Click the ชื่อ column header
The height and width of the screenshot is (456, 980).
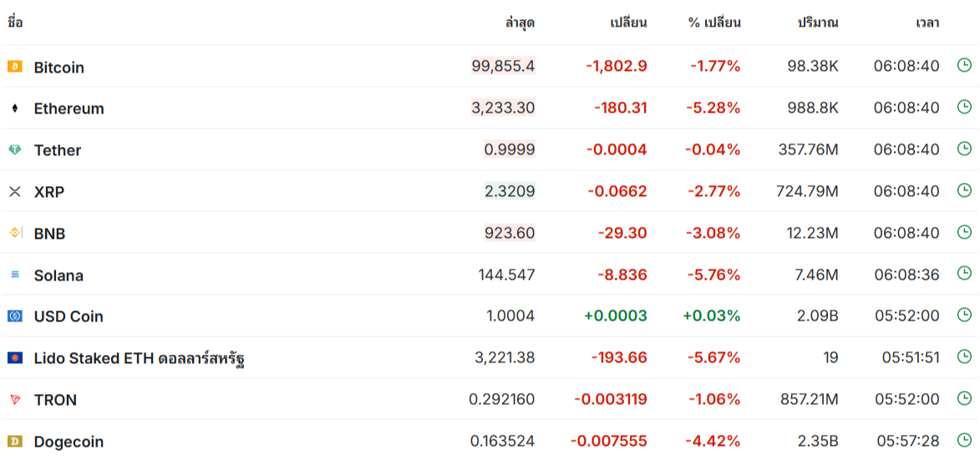tap(15, 23)
